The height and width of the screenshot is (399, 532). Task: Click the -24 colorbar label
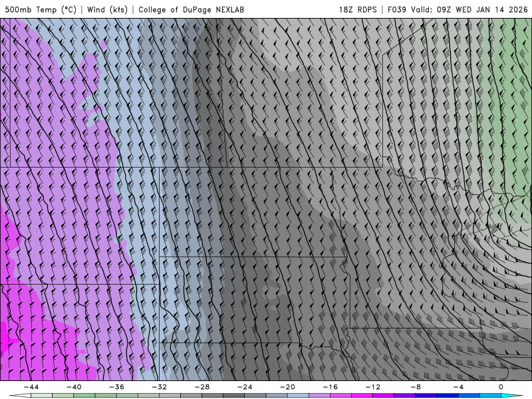coord(245,387)
